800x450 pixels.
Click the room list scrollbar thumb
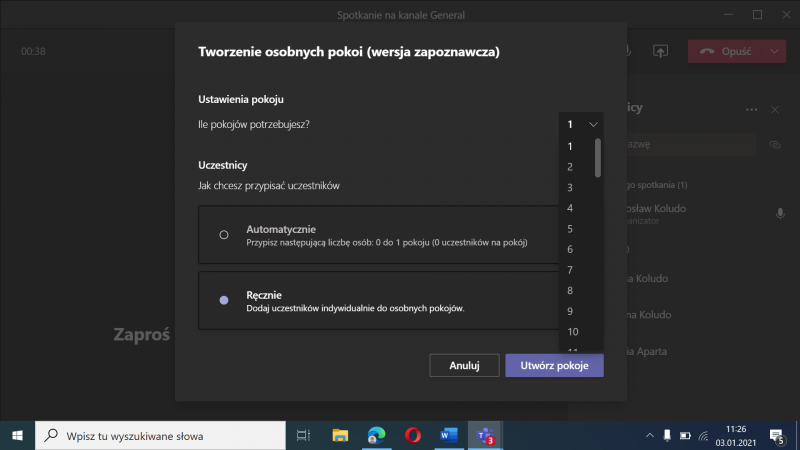point(598,158)
